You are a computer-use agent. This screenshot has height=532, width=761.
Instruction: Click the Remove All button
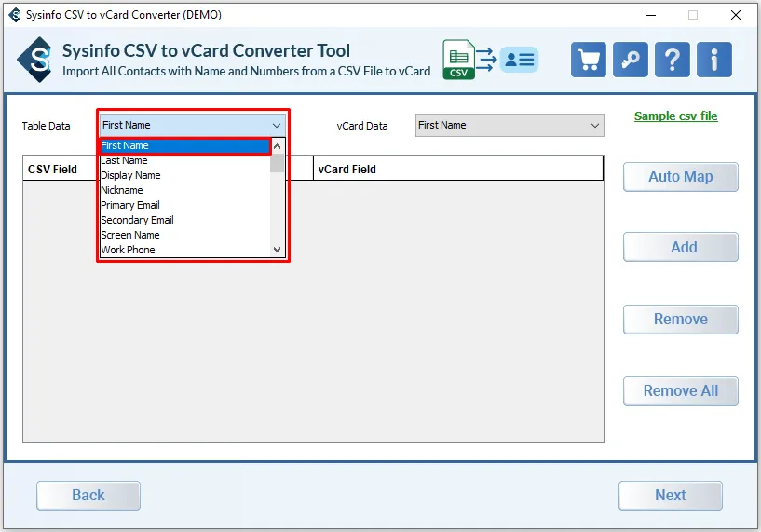[681, 390]
